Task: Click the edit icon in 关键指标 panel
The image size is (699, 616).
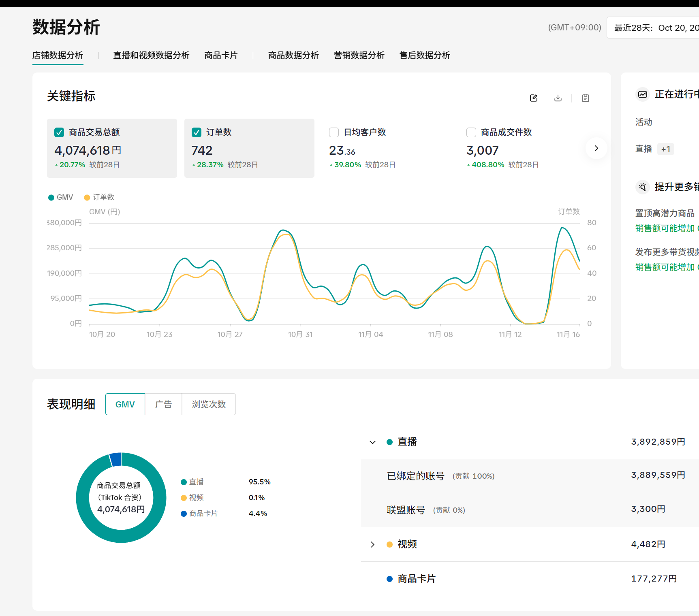Action: [533, 98]
